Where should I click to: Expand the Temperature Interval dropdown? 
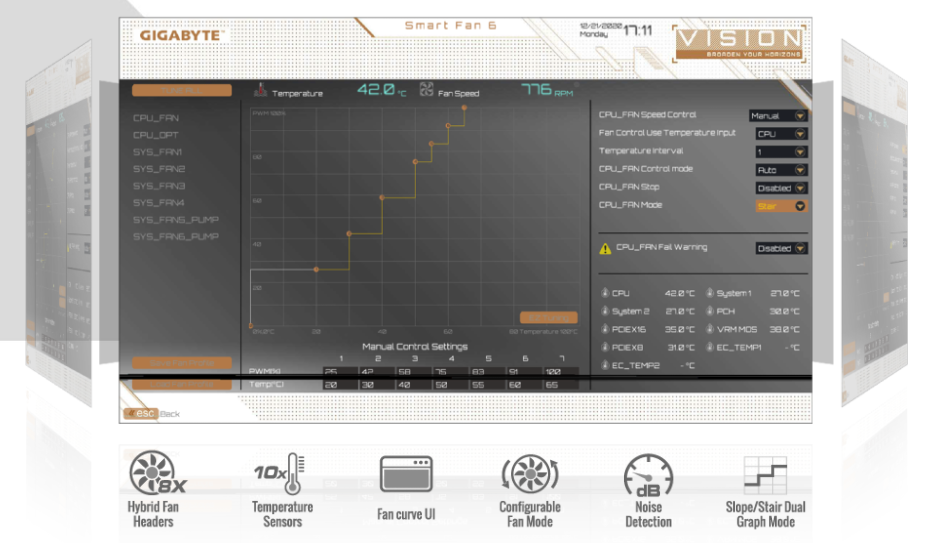click(x=781, y=152)
